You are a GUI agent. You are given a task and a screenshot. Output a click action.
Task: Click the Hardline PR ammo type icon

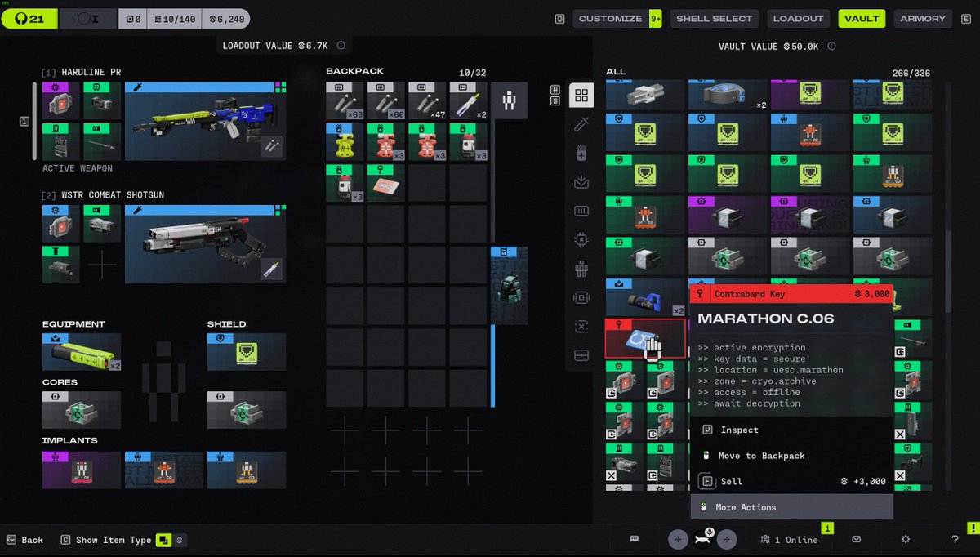click(272, 146)
